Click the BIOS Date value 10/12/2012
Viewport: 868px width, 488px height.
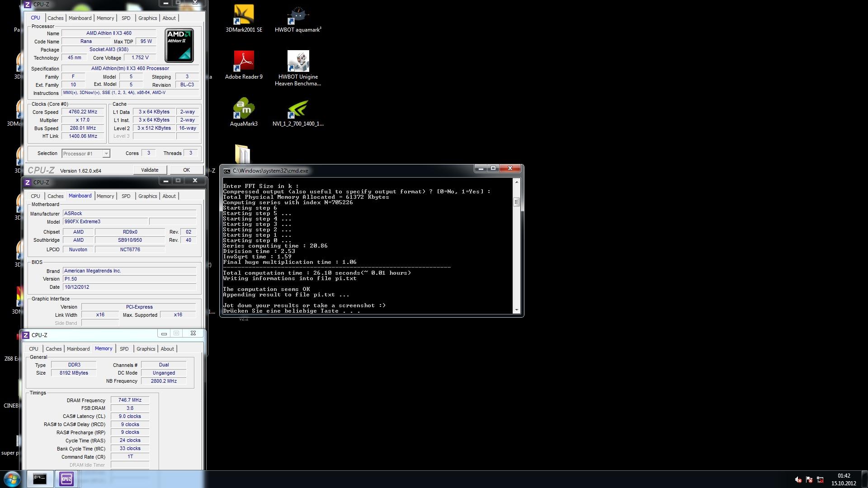129,287
